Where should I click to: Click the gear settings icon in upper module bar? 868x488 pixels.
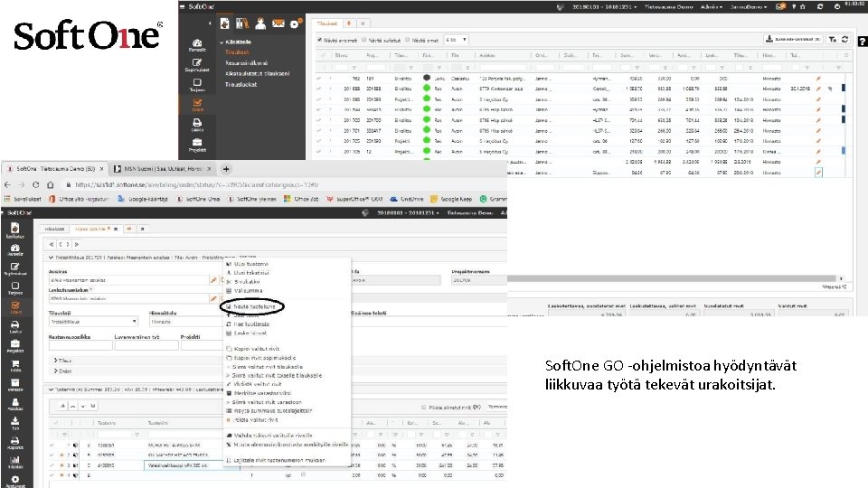point(296,23)
